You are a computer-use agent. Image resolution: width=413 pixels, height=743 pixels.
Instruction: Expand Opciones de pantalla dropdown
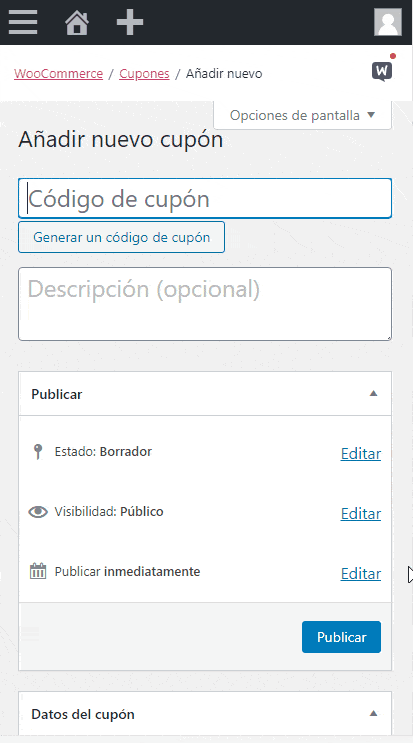tap(303, 115)
